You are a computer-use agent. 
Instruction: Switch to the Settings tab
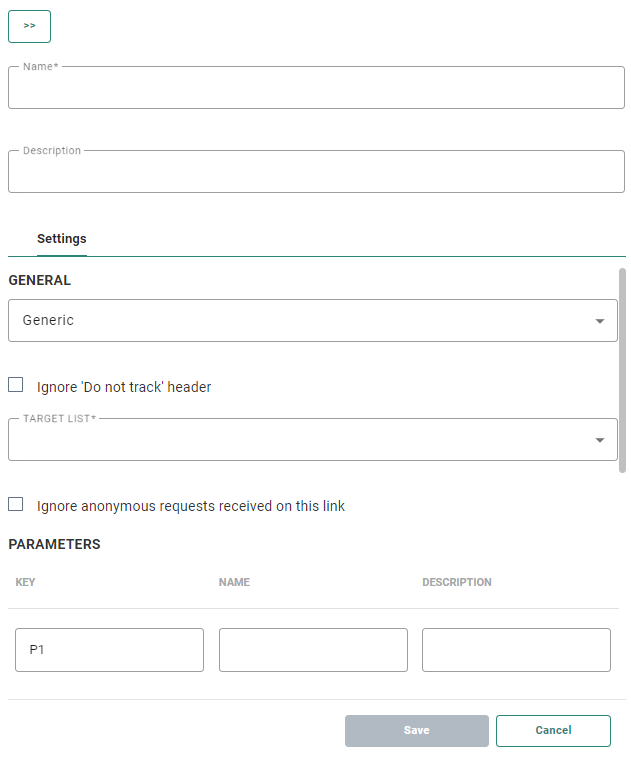pos(62,239)
